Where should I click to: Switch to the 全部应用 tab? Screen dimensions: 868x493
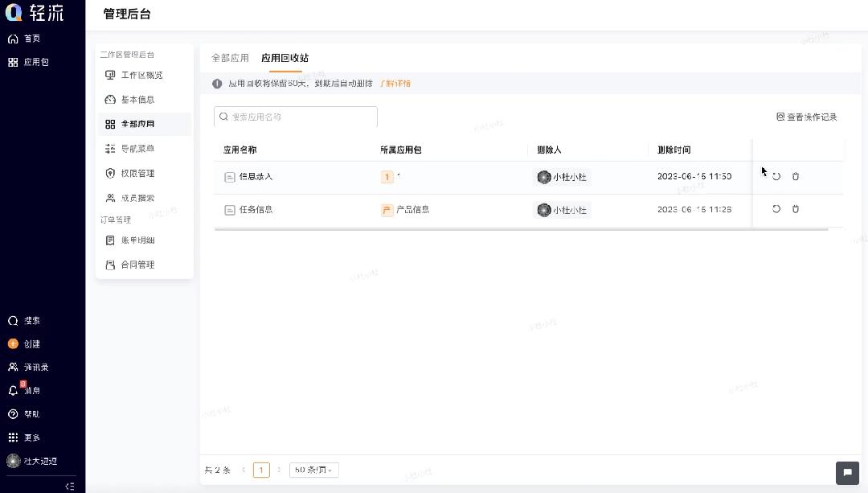(231, 58)
